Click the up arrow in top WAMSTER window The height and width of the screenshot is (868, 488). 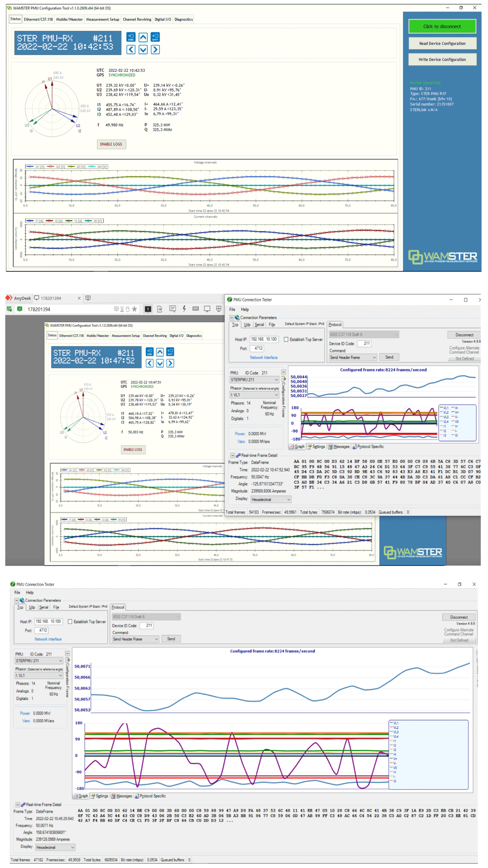pos(143,37)
